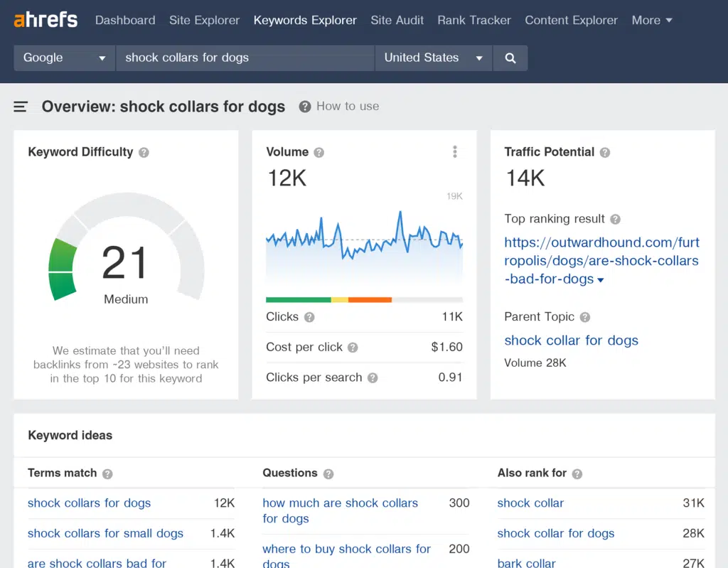This screenshot has width=728, height=568.
Task: Open the hamburger sidebar menu icon
Action: click(x=21, y=107)
